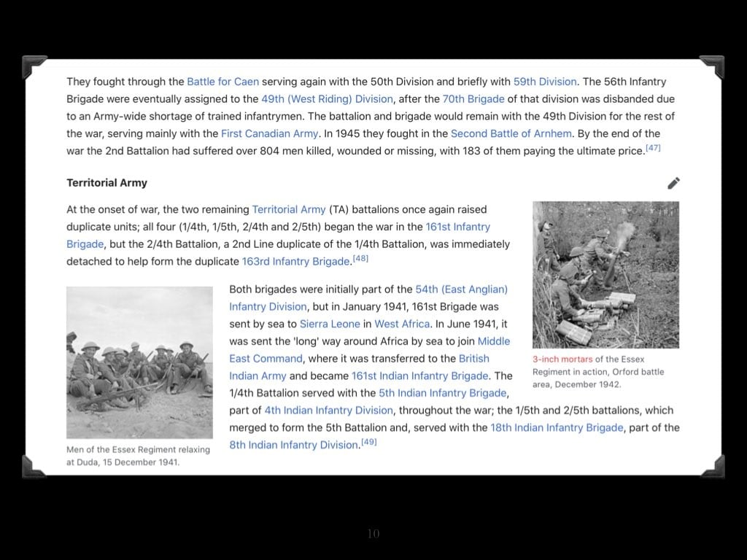Viewport: 747px width, 560px height.
Task: Visit the First Canadian Army link
Action: (x=270, y=133)
